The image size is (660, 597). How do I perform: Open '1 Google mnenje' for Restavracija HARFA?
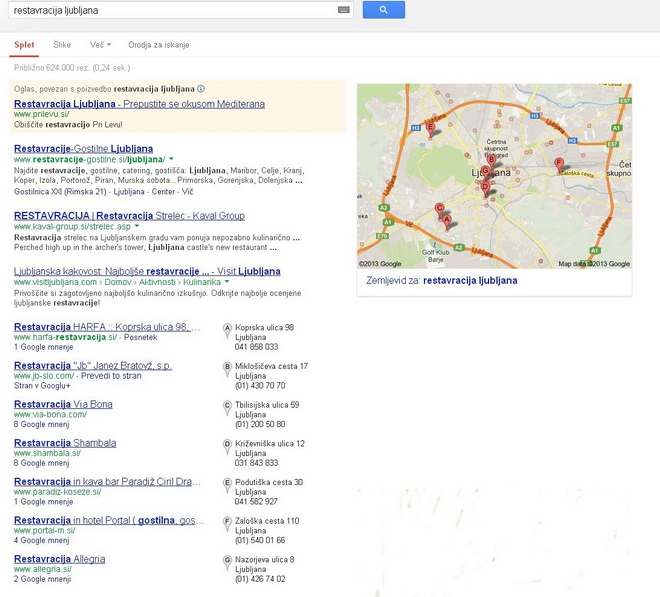tap(43, 347)
